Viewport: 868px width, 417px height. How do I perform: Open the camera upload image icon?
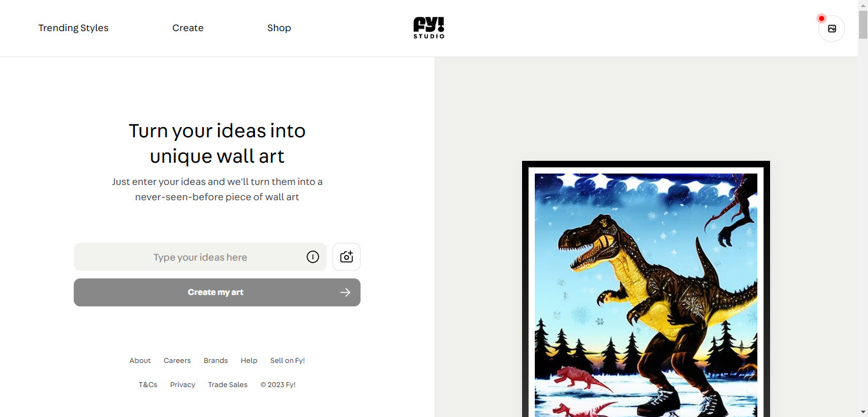click(347, 257)
